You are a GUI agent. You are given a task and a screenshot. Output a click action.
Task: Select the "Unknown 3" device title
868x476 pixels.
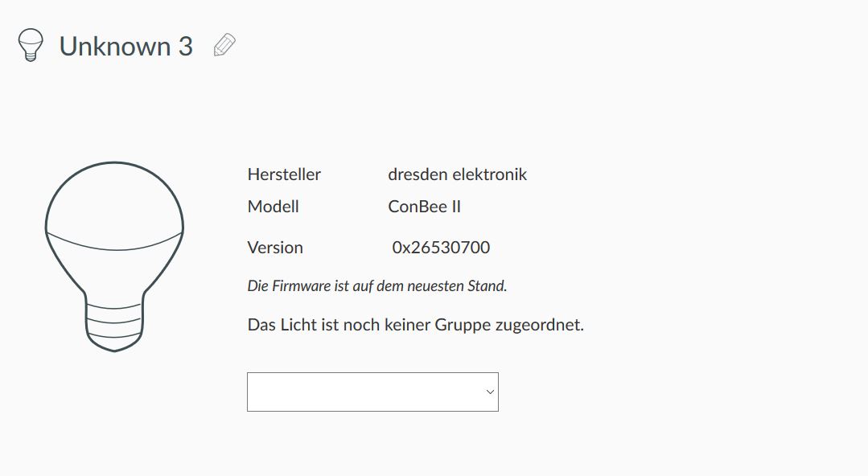pyautogui.click(x=126, y=47)
